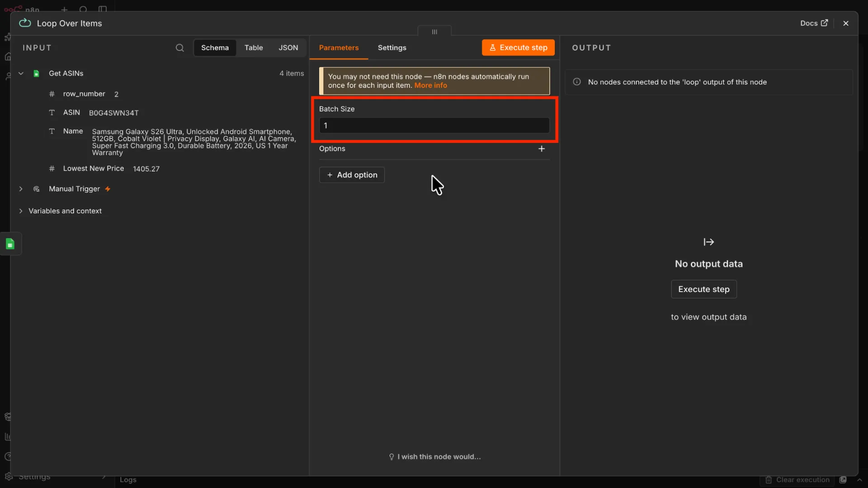The image size is (868, 488).
Task: Open the More info link
Action: [x=430, y=85]
